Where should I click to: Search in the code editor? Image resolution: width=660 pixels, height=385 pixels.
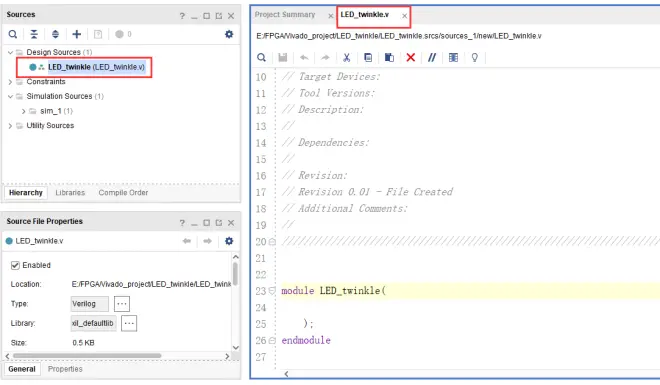coord(261,58)
